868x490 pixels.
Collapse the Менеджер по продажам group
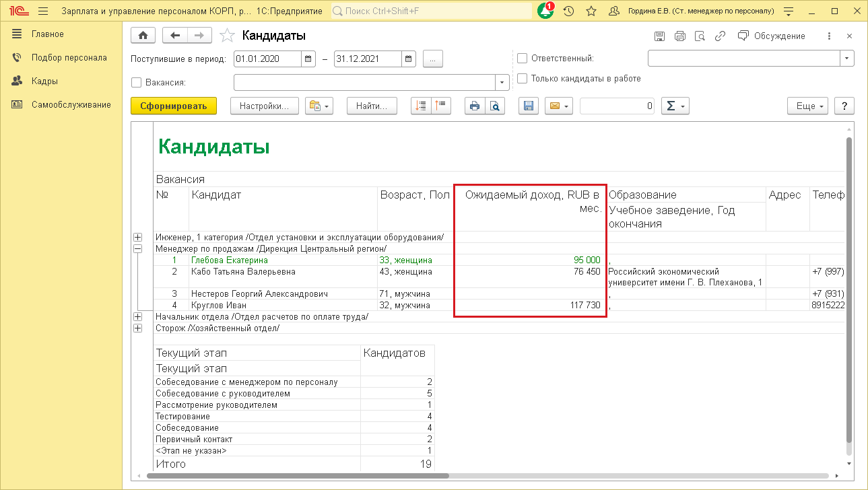138,248
